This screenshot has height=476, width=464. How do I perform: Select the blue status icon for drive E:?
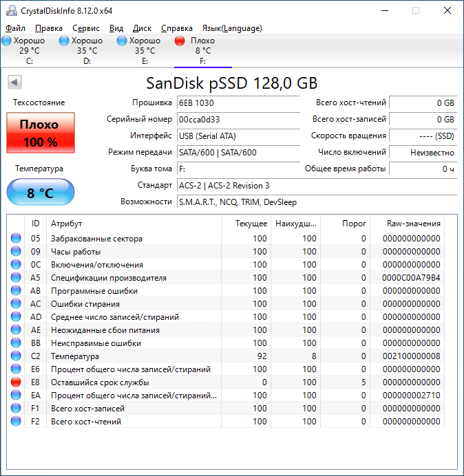pyautogui.click(x=122, y=41)
